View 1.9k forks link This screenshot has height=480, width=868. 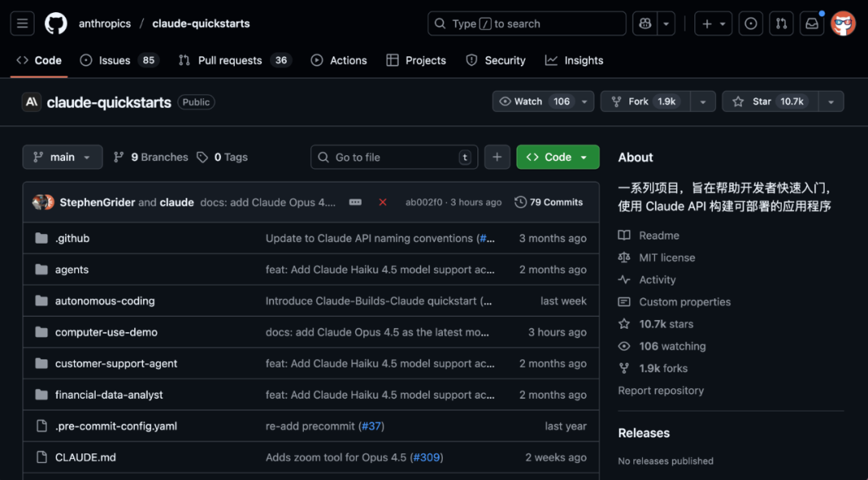(653, 368)
